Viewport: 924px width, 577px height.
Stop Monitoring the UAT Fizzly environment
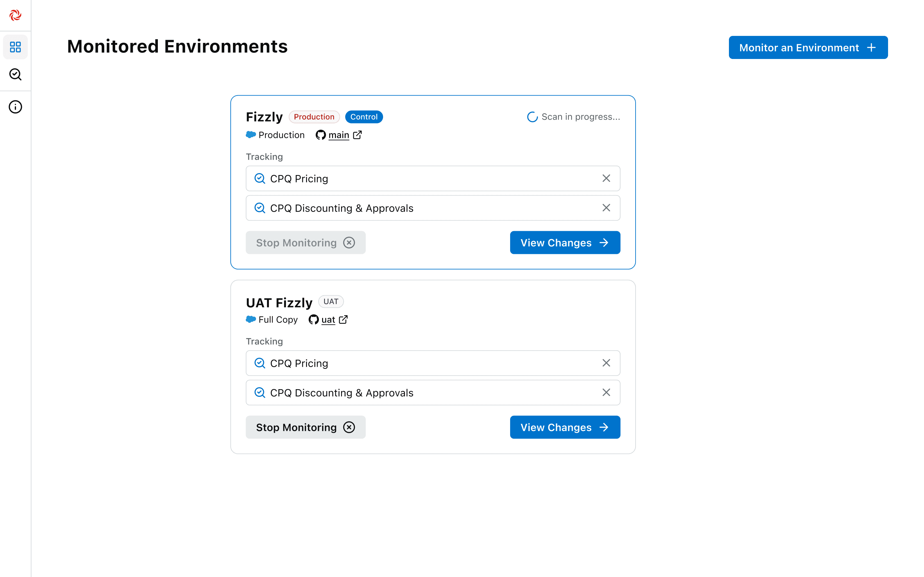[305, 427]
